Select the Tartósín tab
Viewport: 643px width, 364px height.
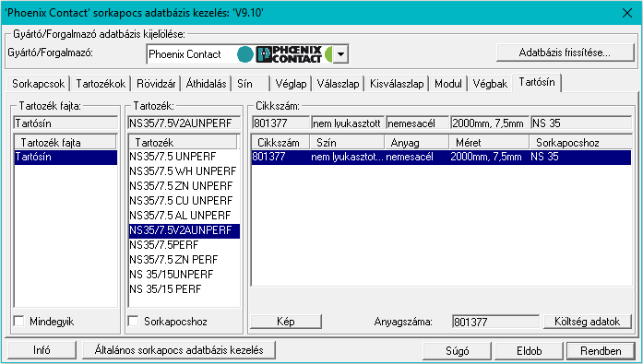537,82
